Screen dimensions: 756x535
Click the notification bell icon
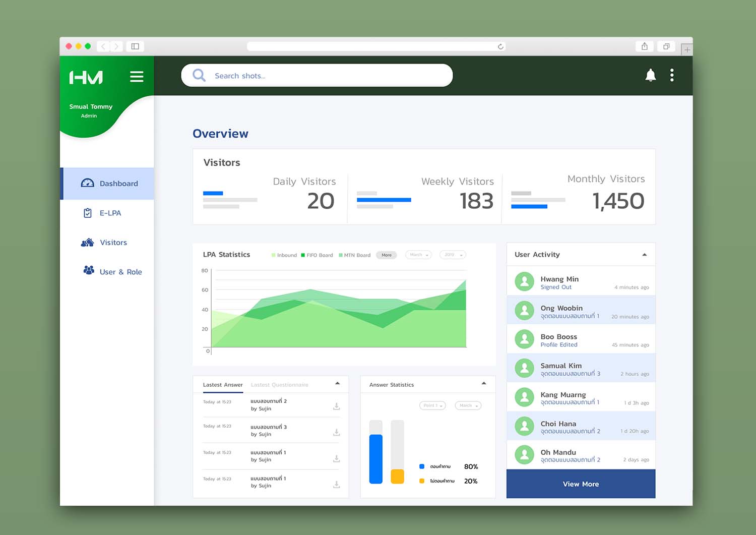click(651, 75)
